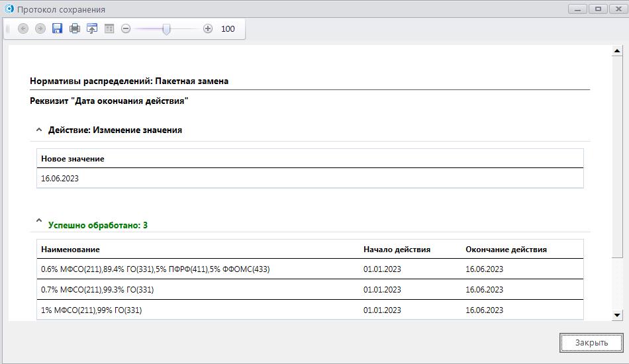
Task: Click the 'Начало действия' column header
Action: pyautogui.click(x=397, y=250)
